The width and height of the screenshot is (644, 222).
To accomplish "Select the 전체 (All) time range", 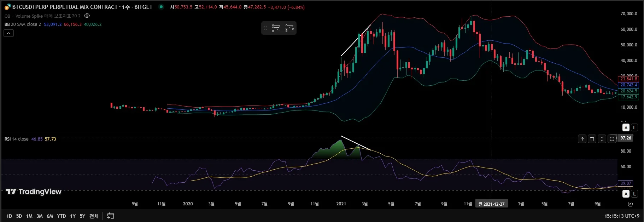I will pyautogui.click(x=94, y=216).
